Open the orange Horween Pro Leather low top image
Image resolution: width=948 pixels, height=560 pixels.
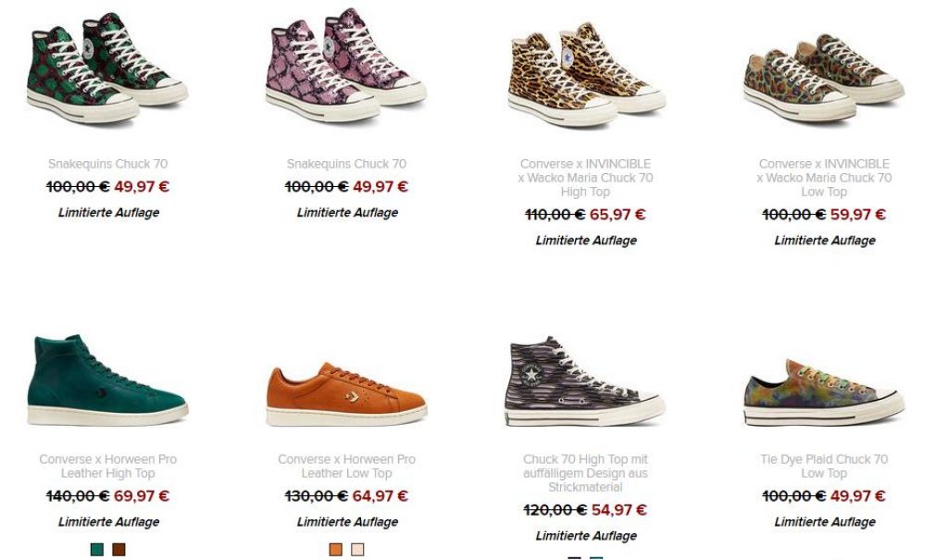click(x=346, y=393)
